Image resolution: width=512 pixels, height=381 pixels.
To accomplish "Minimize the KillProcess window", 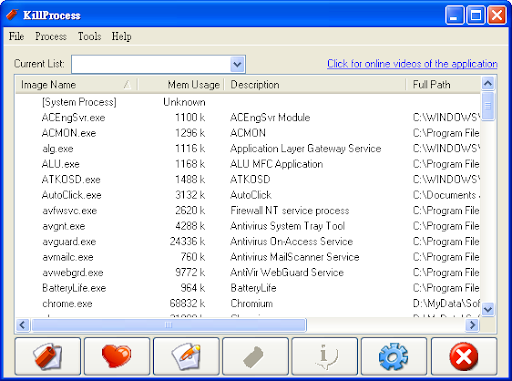I will click(454, 15).
